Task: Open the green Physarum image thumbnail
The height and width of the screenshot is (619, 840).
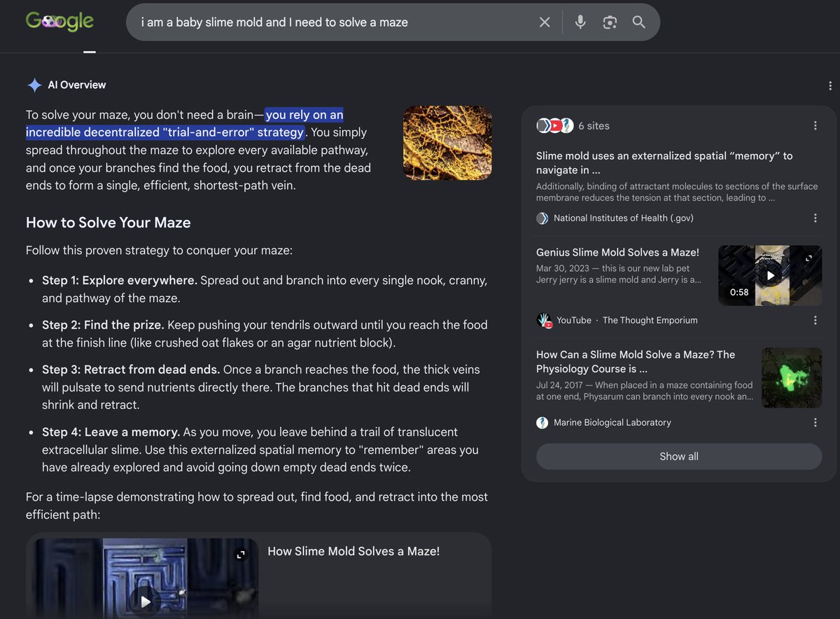Action: click(x=792, y=378)
